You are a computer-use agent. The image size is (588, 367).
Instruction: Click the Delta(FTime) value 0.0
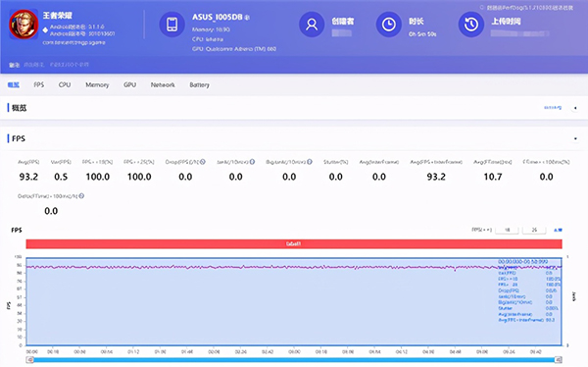pyautogui.click(x=51, y=211)
